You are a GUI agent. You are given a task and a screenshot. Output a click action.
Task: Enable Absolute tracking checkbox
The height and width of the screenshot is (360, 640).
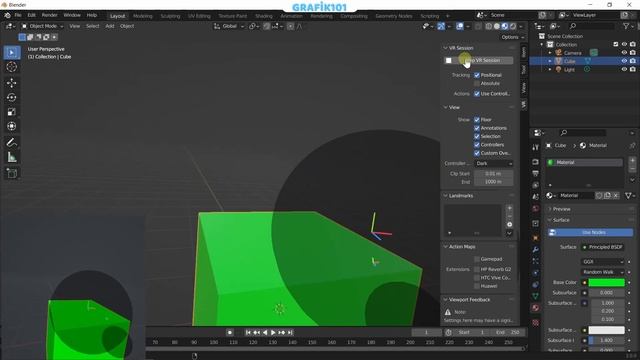tap(477, 83)
